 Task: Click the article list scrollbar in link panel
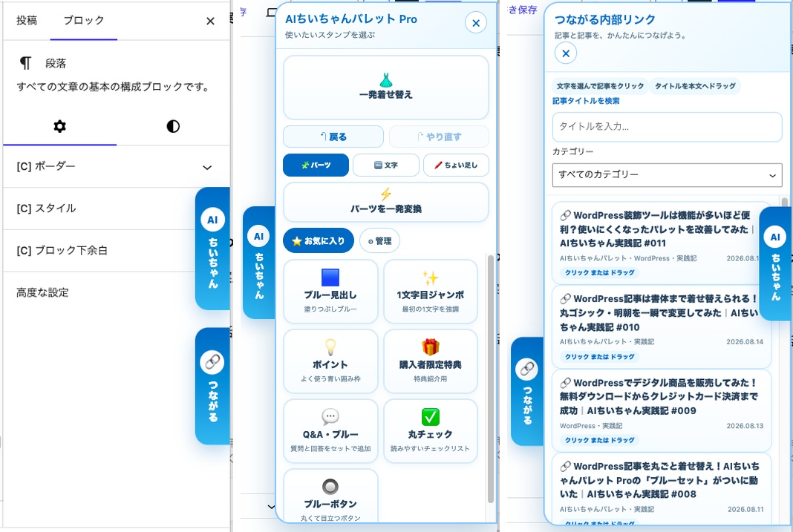(x=785, y=203)
